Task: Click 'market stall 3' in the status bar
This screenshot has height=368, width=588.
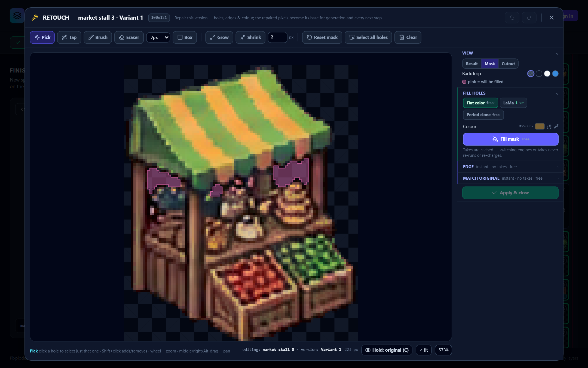Action: 278,350
